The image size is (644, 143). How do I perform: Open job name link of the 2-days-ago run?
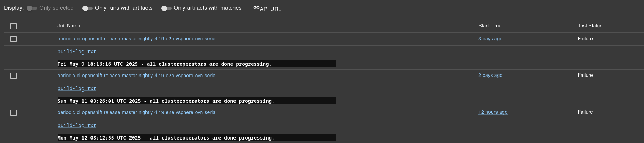pyautogui.click(x=137, y=76)
